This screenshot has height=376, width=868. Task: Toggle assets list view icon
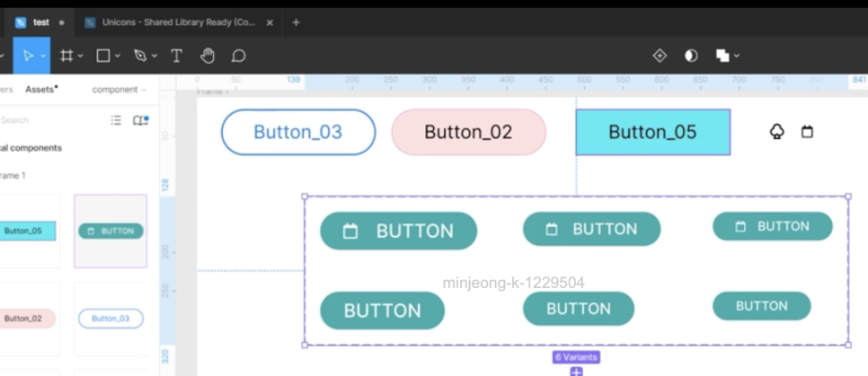[x=116, y=120]
